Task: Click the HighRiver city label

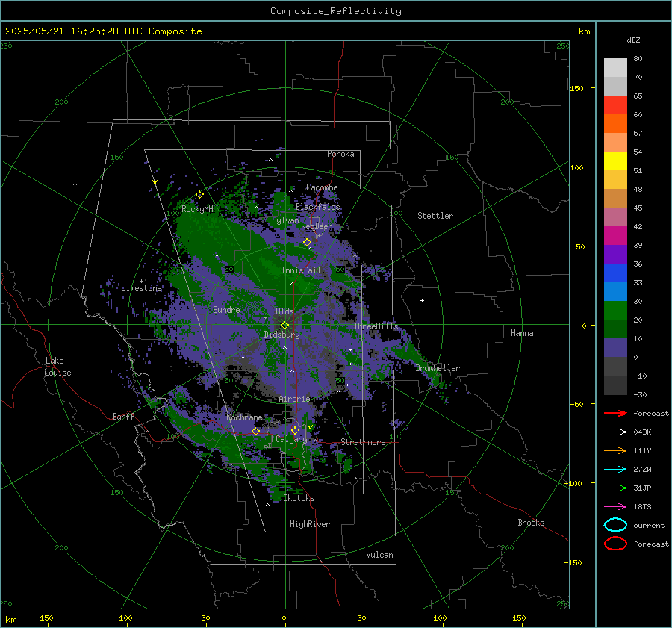Action: tap(310, 524)
